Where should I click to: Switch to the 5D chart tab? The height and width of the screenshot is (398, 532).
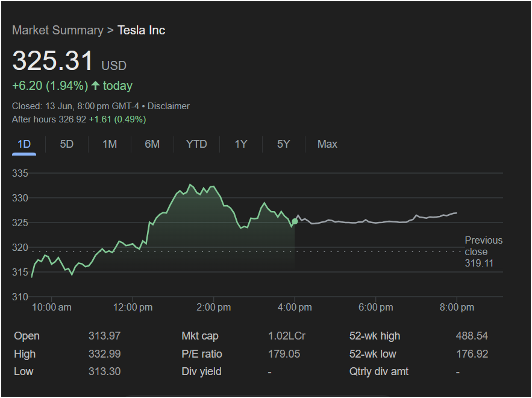(x=66, y=144)
